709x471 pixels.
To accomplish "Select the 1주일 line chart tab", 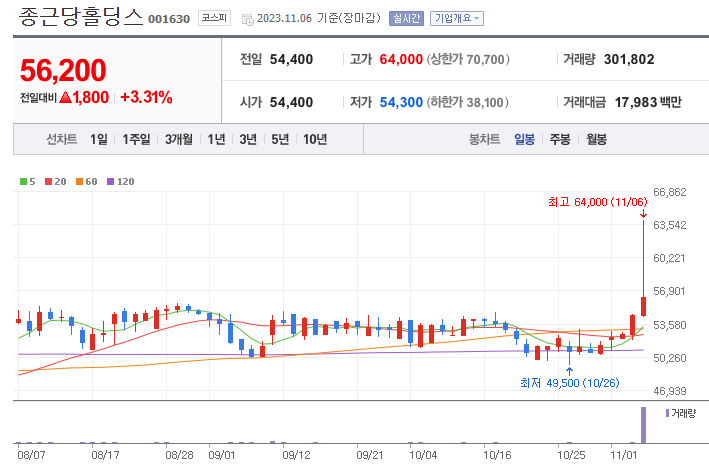I will pos(136,139).
